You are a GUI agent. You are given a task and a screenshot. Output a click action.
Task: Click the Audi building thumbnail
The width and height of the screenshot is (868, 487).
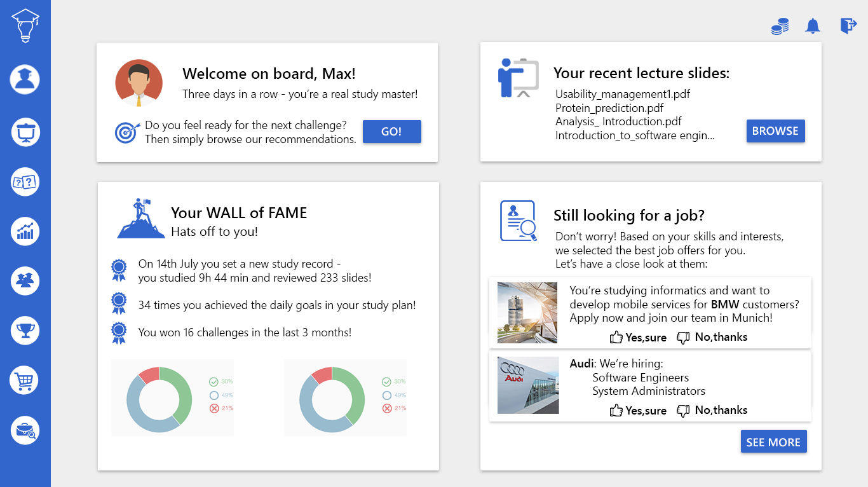click(528, 385)
